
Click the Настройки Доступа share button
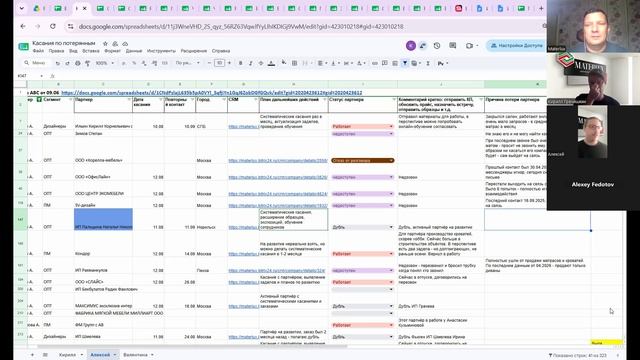516,46
